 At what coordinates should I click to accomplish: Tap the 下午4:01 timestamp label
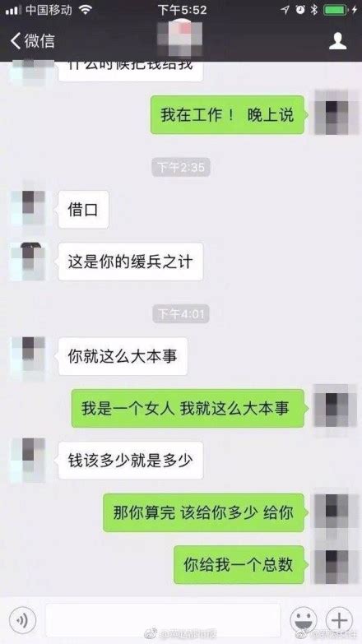[181, 314]
